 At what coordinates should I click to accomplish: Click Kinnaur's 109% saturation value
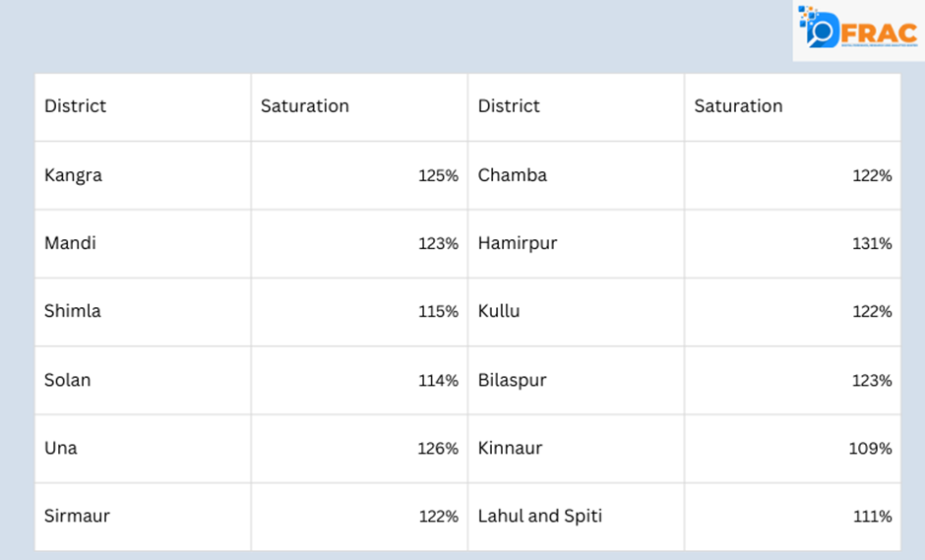(871, 449)
